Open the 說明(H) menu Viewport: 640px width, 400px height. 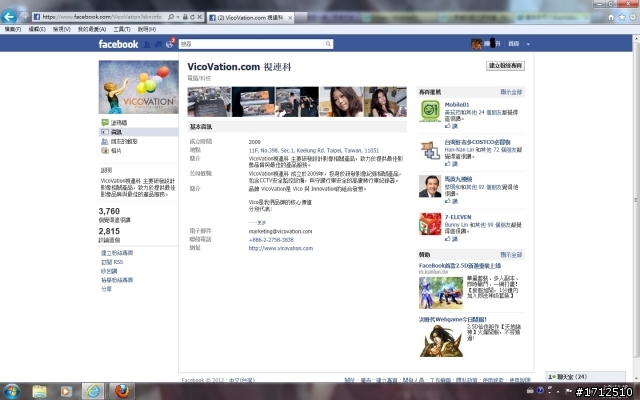[x=147, y=29]
